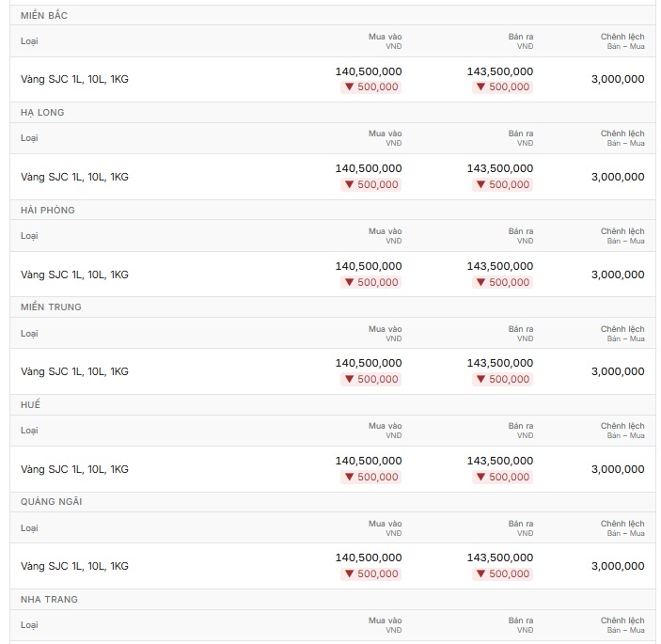The width and height of the screenshot is (661, 644).
Task: Click the Bán ra decrease badge in Huế
Action: pos(502,477)
